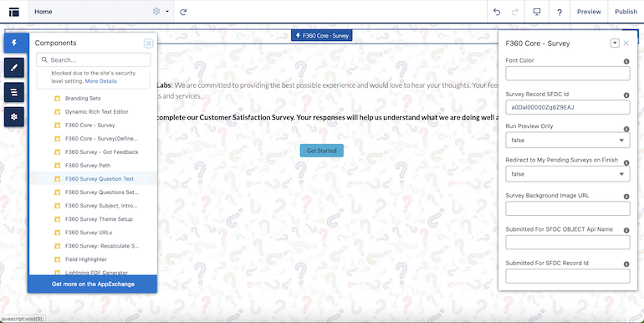Refresh the page with the reload icon

coord(183,12)
